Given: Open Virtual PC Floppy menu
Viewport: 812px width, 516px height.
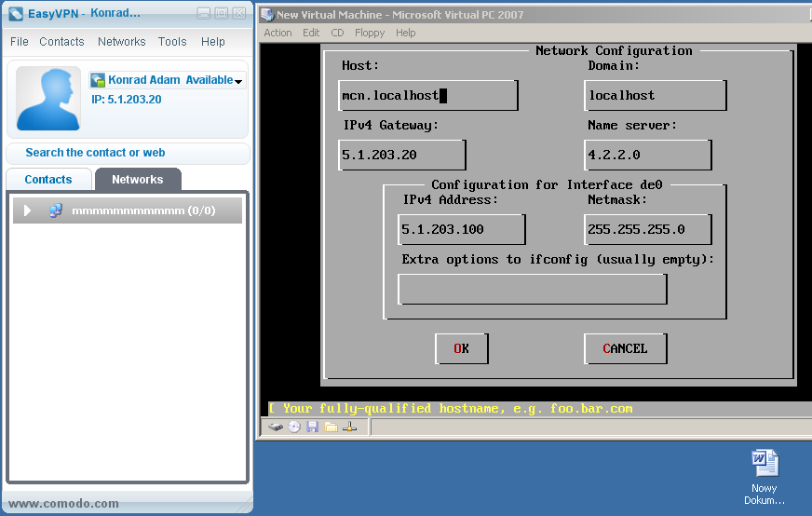Looking at the screenshot, I should (x=370, y=33).
